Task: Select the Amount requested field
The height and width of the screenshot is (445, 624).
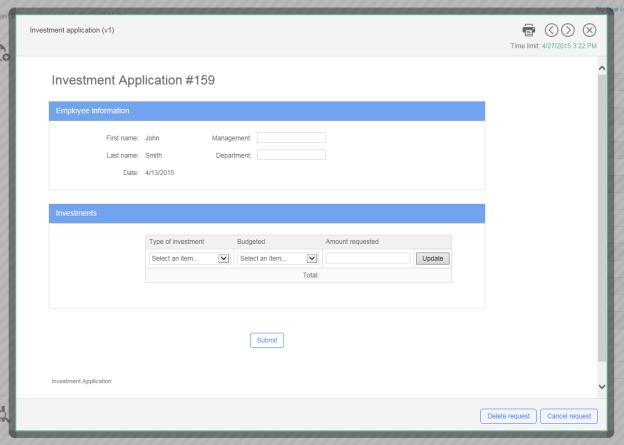Action: coord(367,258)
